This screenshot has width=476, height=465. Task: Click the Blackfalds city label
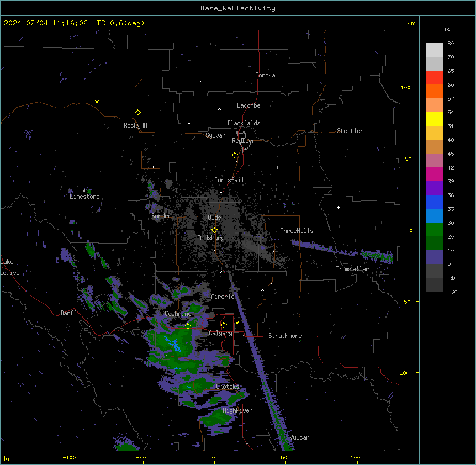click(244, 123)
